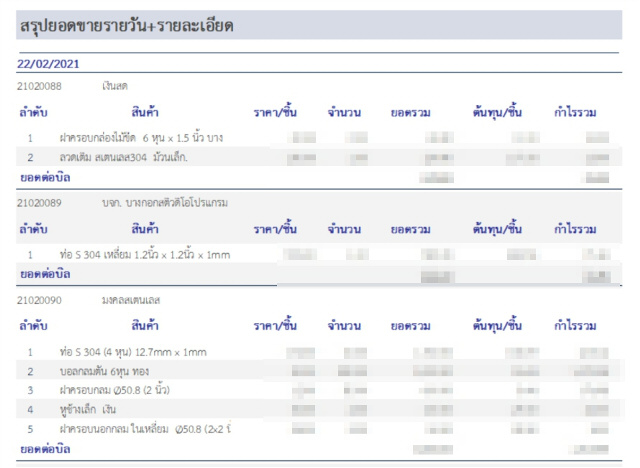This screenshot has height=468, width=640.
Task: Click 'ราคา/ชิ้น' header in bill 21020088 table
Action: click(275, 112)
